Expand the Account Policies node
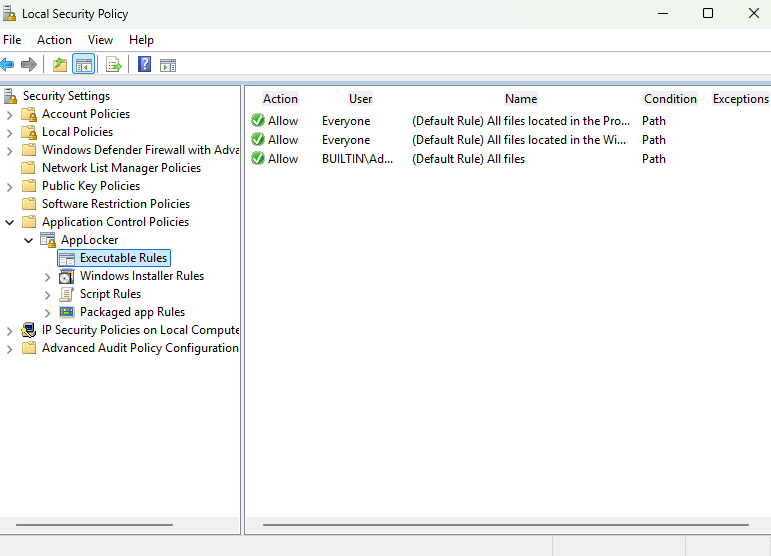Image resolution: width=771 pixels, height=556 pixels. click(x=10, y=114)
